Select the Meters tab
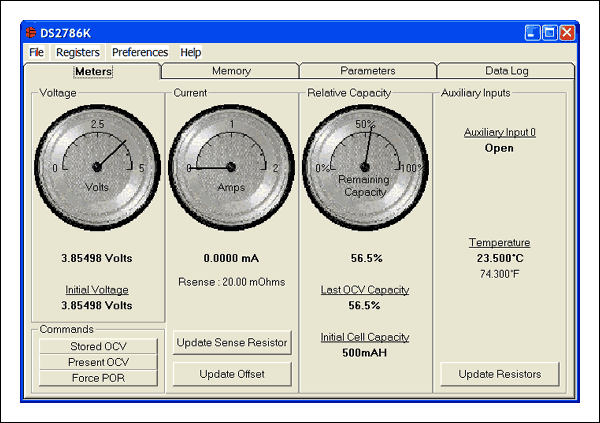The height and width of the screenshot is (423, 600). pyautogui.click(x=93, y=71)
